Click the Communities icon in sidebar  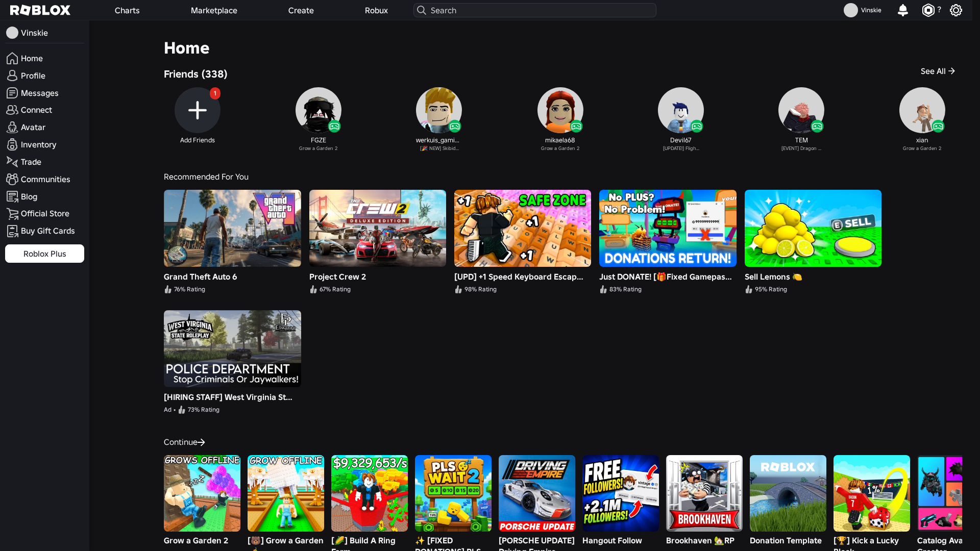12,179
